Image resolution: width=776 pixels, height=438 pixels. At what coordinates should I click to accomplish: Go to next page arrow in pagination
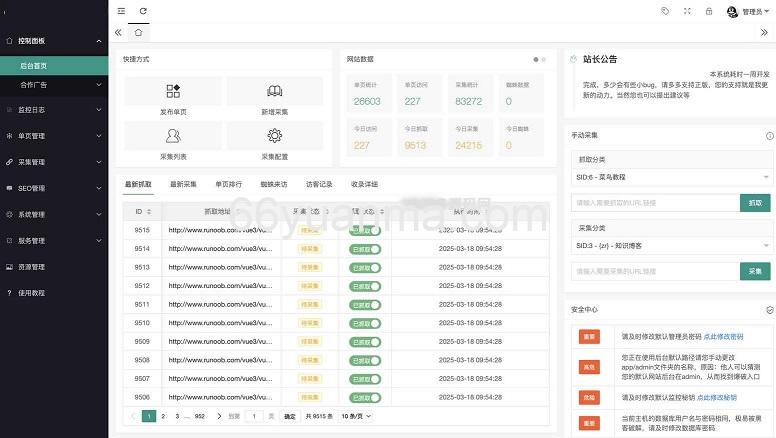[x=219, y=416]
